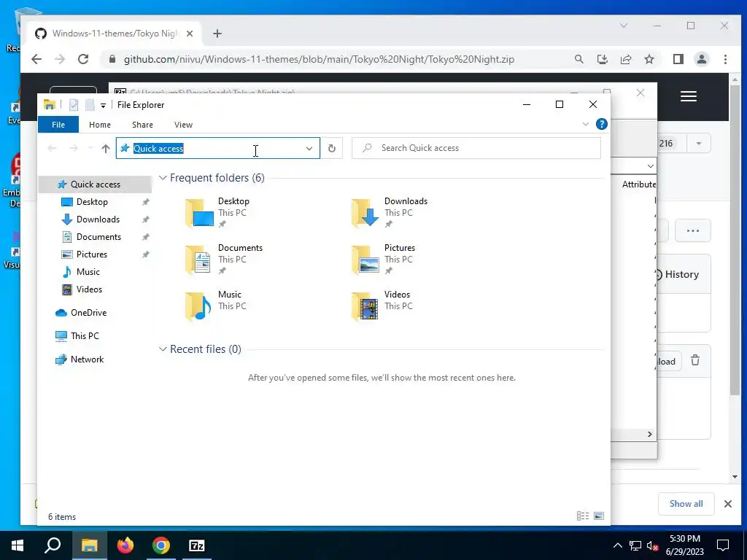Screen dimensions: 747x560
Task: Click Show all downloads button
Action: point(686,504)
